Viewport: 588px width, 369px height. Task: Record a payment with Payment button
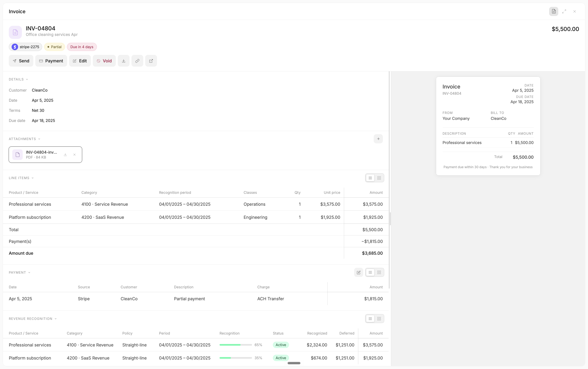51,61
